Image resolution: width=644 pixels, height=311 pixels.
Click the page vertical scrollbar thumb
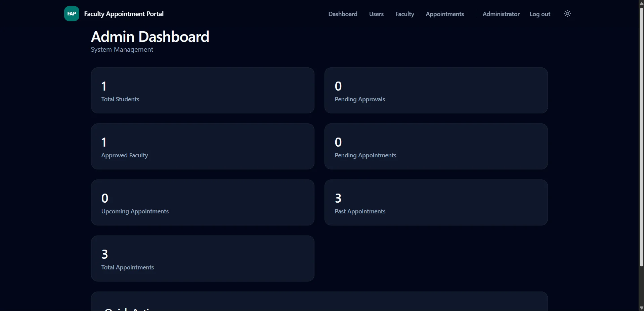pyautogui.click(x=641, y=137)
